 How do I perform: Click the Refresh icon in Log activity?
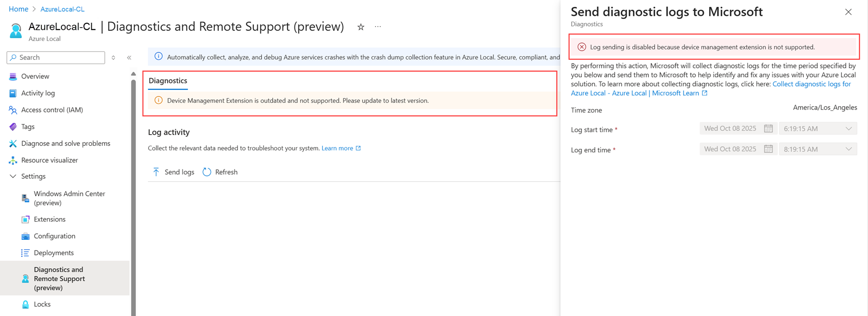[x=207, y=172]
